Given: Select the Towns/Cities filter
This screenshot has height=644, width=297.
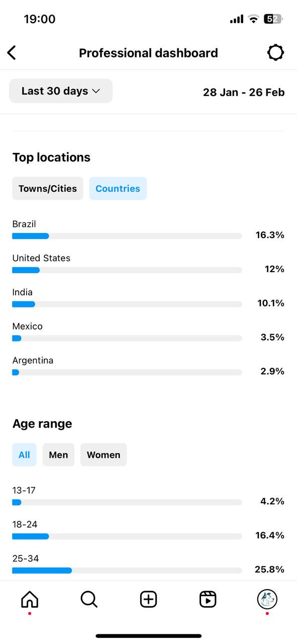Looking at the screenshot, I should (x=48, y=189).
